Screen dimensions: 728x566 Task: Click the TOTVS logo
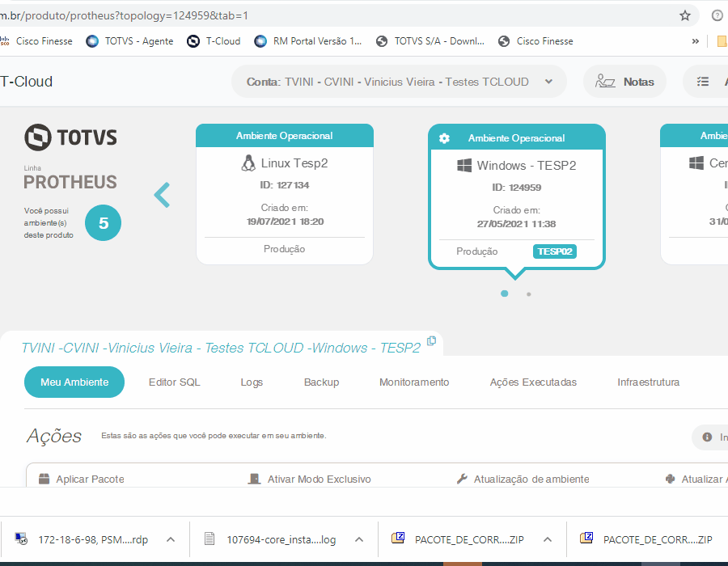(x=70, y=137)
